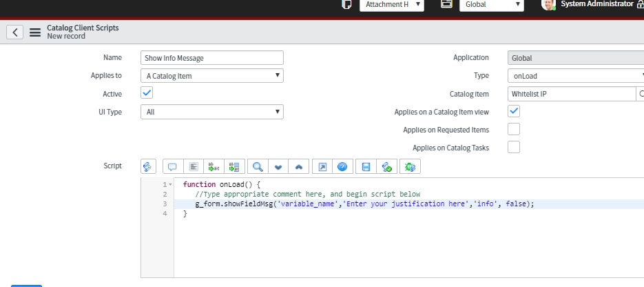Toggle full screen script editor icon
Viewport: 644px width, 287px height.
pyautogui.click(x=322, y=166)
